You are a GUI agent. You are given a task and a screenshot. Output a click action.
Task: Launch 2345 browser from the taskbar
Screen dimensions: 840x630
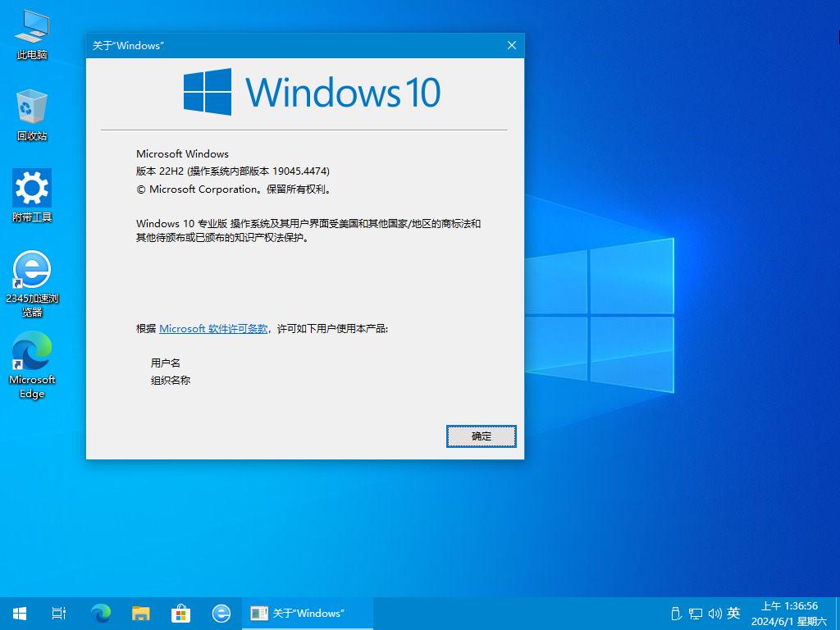[x=221, y=613]
